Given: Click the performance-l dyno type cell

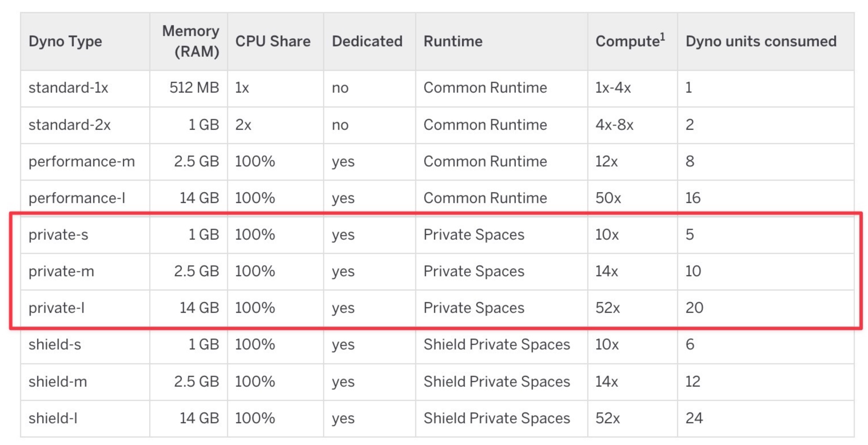Looking at the screenshot, I should [x=77, y=198].
